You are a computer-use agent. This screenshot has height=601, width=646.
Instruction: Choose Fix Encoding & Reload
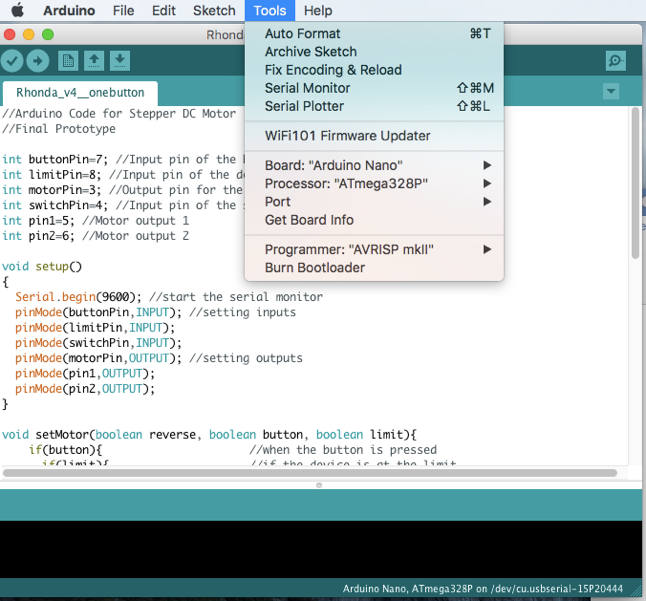(x=374, y=70)
